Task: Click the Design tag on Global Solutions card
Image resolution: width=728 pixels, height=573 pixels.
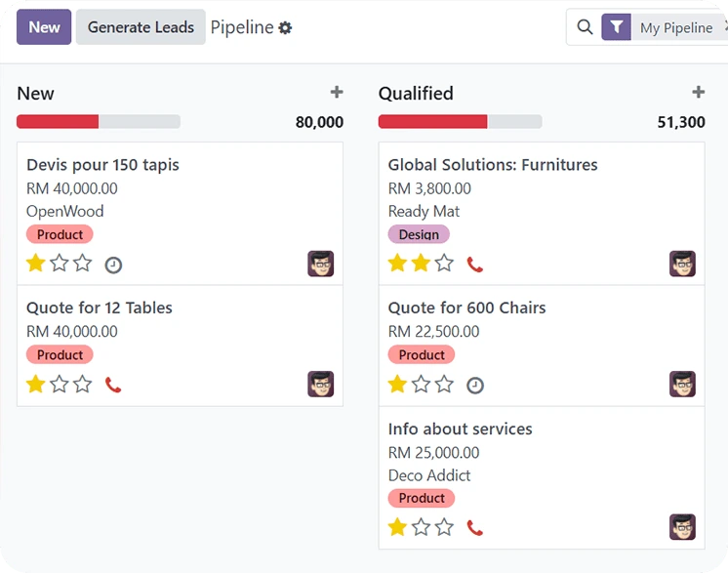Action: (419, 234)
